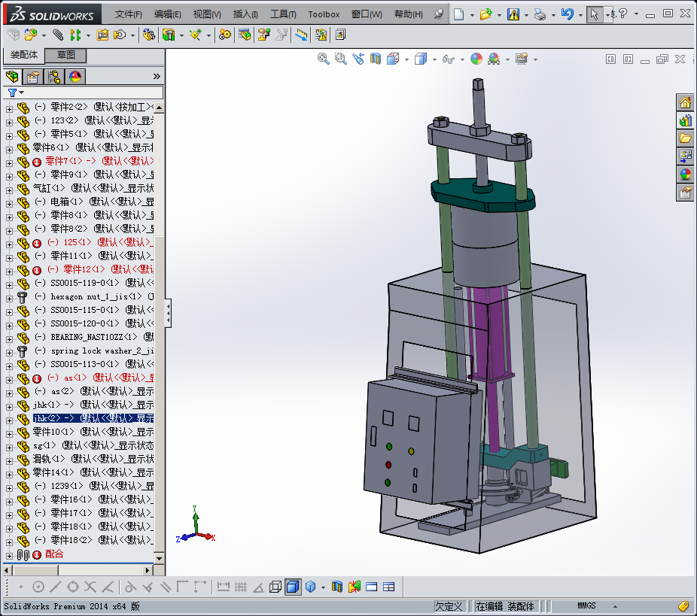Click the DisplayManager color wheel tab
Viewport: 697px width, 616px height.
coord(75,77)
